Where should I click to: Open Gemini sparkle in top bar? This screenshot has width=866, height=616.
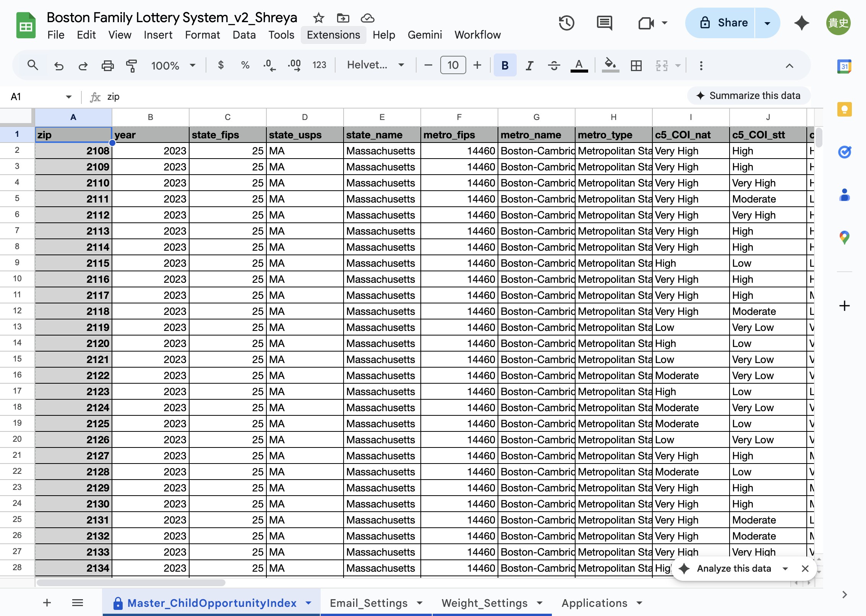pyautogui.click(x=801, y=23)
